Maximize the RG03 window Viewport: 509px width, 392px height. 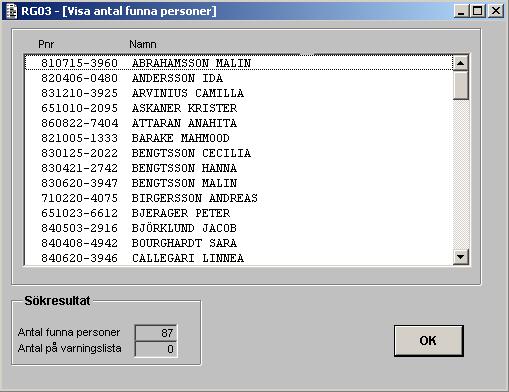[477, 11]
